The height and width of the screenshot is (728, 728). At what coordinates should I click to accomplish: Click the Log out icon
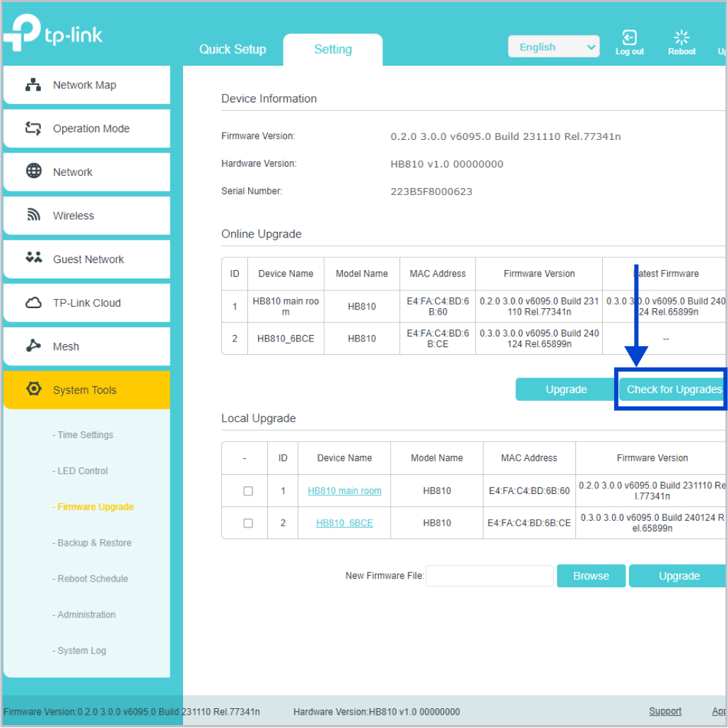point(629,37)
